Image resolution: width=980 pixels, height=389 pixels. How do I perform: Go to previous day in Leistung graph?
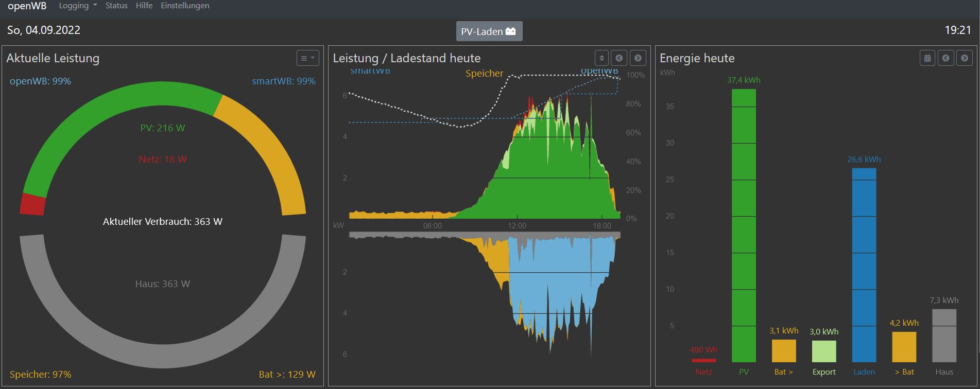click(619, 58)
